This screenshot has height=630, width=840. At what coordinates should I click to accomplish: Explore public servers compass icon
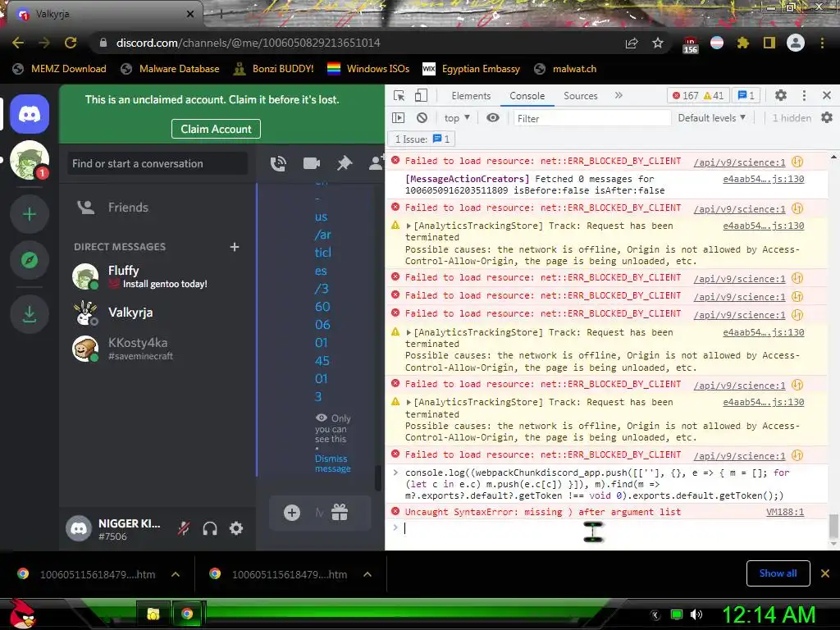point(30,260)
